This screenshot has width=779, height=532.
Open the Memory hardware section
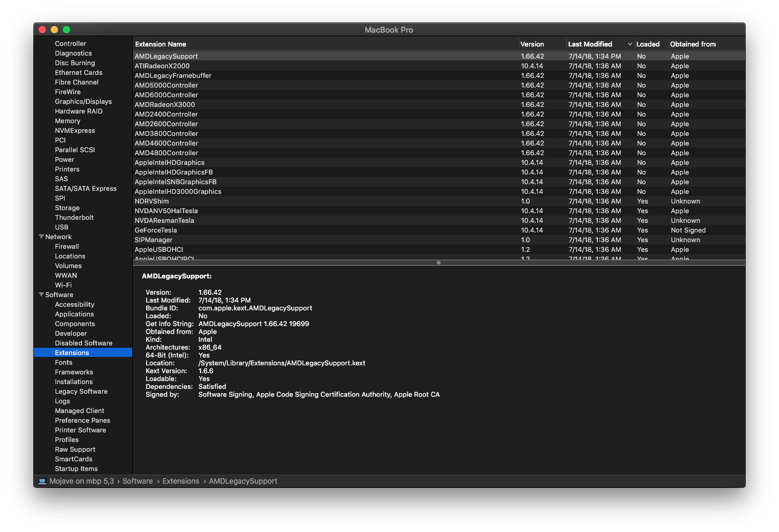[x=68, y=121]
